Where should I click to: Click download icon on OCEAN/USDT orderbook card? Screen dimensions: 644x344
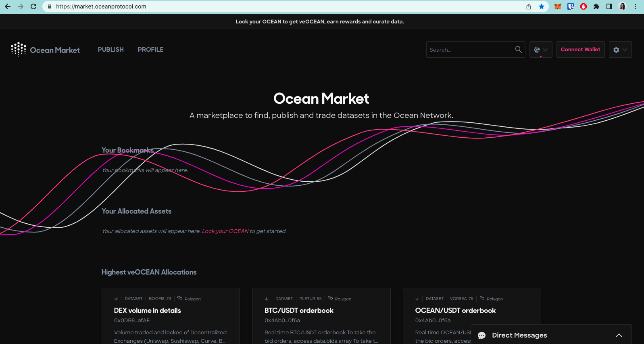[x=417, y=299]
